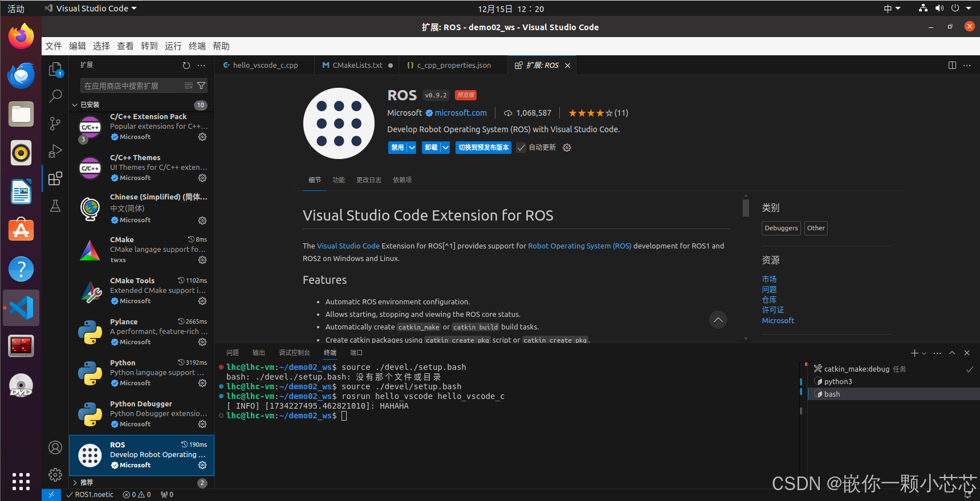Screen dimensions: 980x501
Task: Split the editor to the right
Action: (952, 66)
